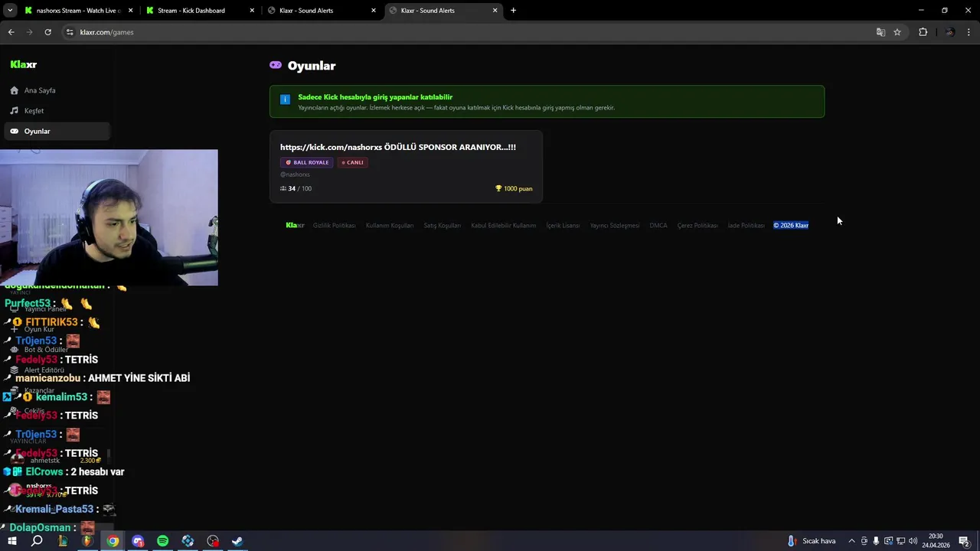Open the Kullanım Koşulları footer link
Viewport: 980px width, 551px height.
[x=390, y=226]
